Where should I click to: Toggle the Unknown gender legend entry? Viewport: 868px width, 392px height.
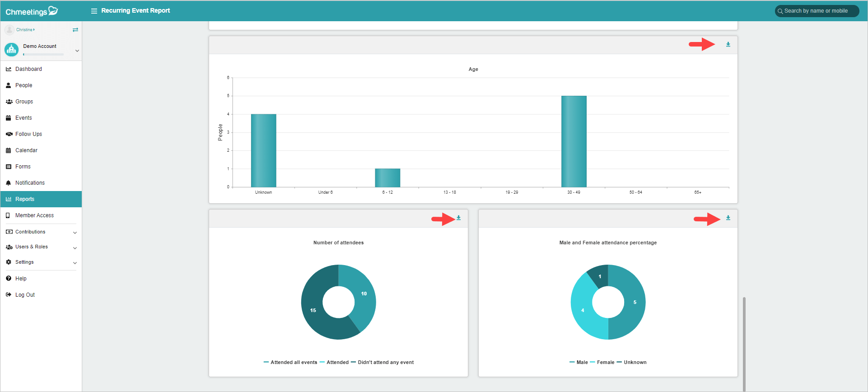(x=632, y=362)
